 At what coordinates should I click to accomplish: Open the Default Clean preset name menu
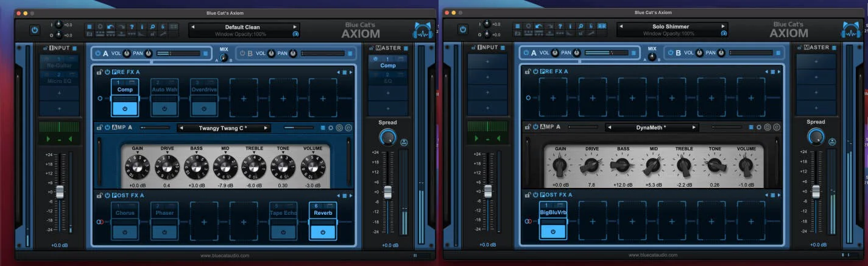pyautogui.click(x=242, y=27)
